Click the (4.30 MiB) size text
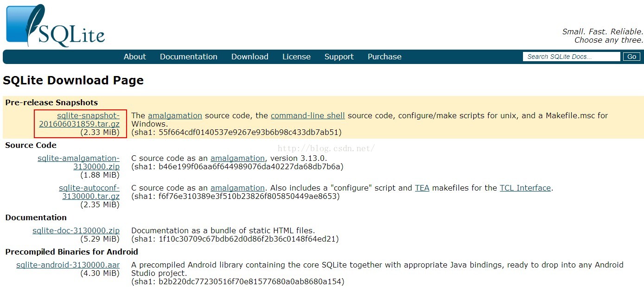644x287 pixels. 100,273
